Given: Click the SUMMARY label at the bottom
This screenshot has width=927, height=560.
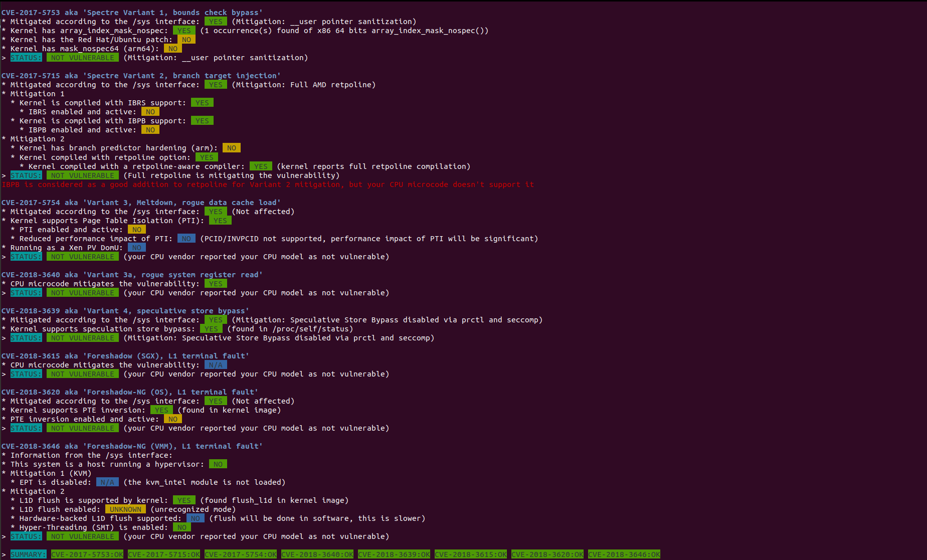Looking at the screenshot, I should [28, 554].
